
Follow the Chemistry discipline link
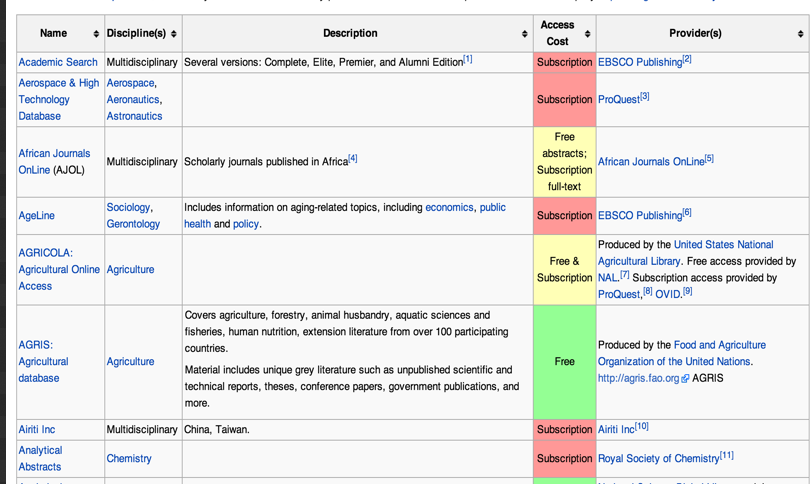(129, 458)
